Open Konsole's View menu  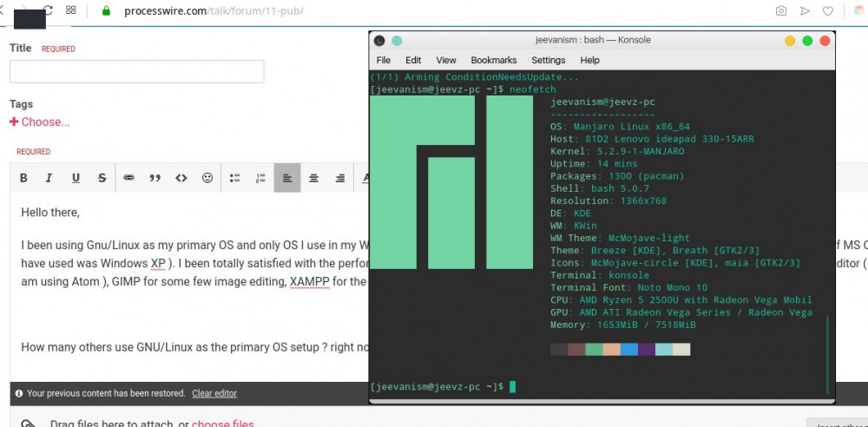pos(446,60)
